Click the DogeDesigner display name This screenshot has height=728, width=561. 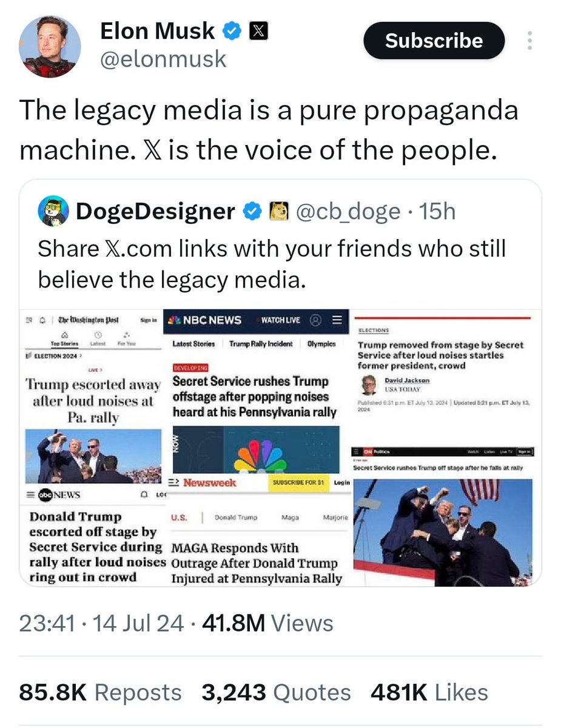pyautogui.click(x=155, y=211)
